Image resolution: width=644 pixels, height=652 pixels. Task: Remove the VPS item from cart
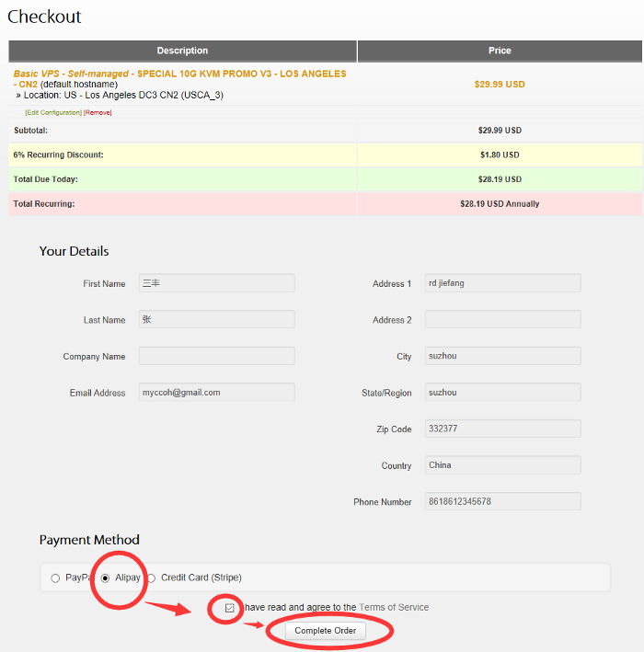coord(98,112)
